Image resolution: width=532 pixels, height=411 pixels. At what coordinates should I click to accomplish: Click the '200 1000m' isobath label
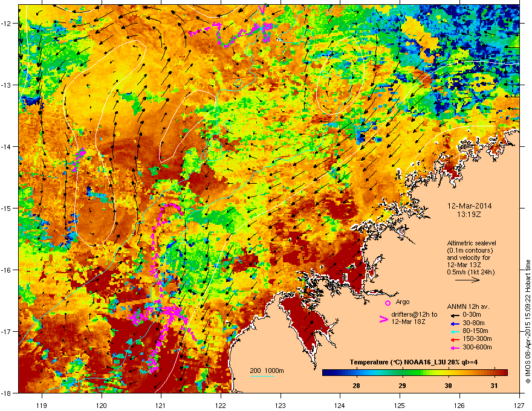coord(267,371)
